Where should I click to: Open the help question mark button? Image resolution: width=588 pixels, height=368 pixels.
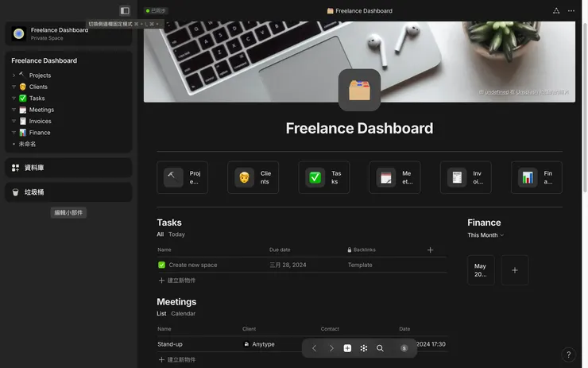point(568,354)
